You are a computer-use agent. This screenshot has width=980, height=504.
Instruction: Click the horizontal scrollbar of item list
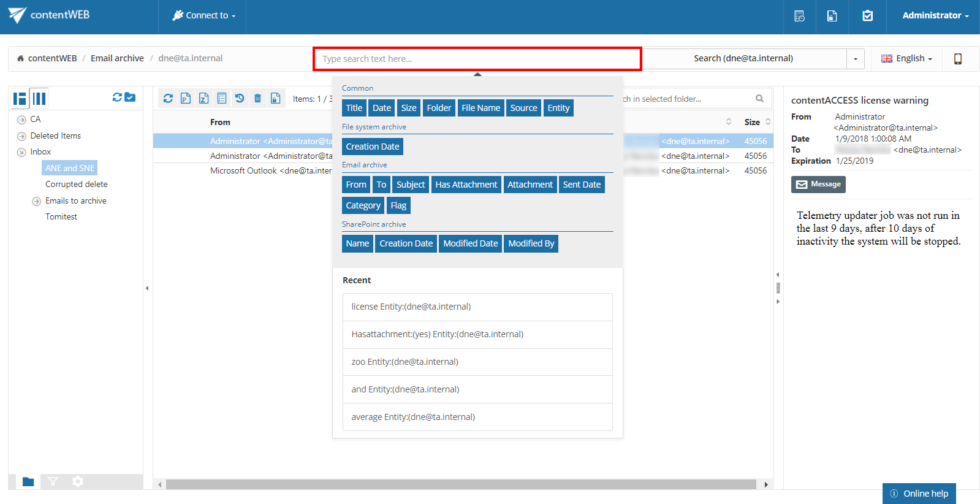tap(461, 484)
